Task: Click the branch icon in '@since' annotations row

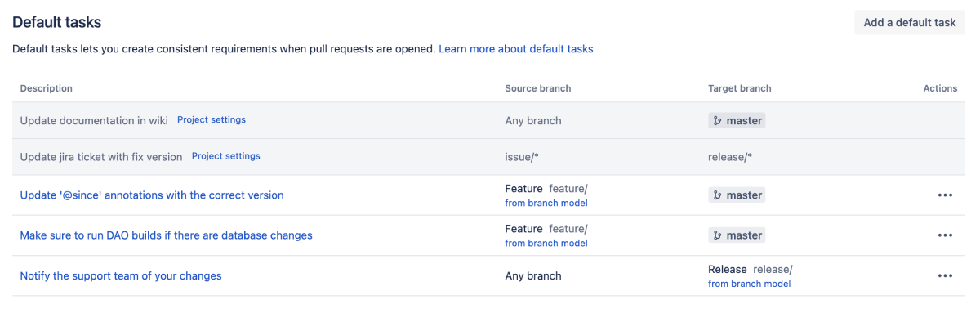Action: pos(717,195)
